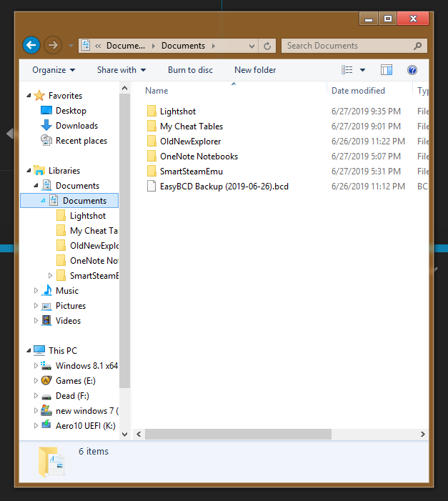Collapse the Libraries group

point(29,170)
